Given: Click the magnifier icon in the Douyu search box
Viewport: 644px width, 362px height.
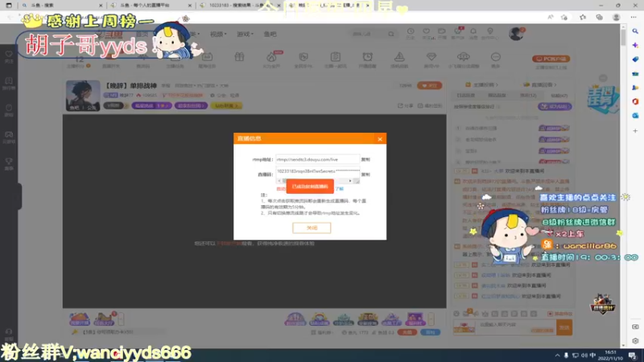Looking at the screenshot, I should pyautogui.click(x=391, y=34).
